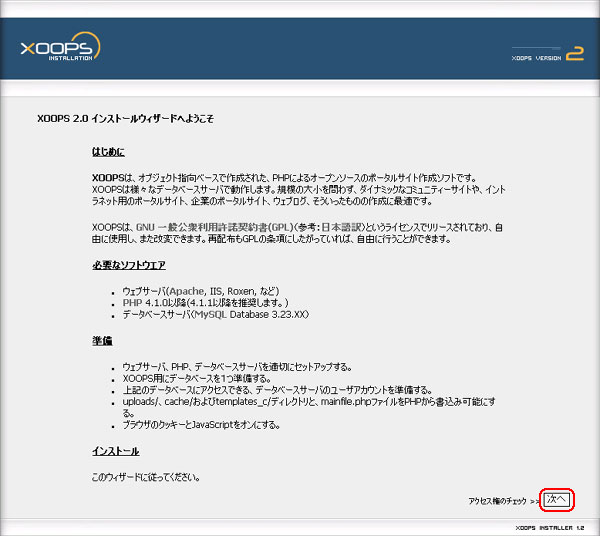Click the line XOOPS用にデータベースを1つ準備する。
The height and width of the screenshot is (536, 600).
click(197, 379)
